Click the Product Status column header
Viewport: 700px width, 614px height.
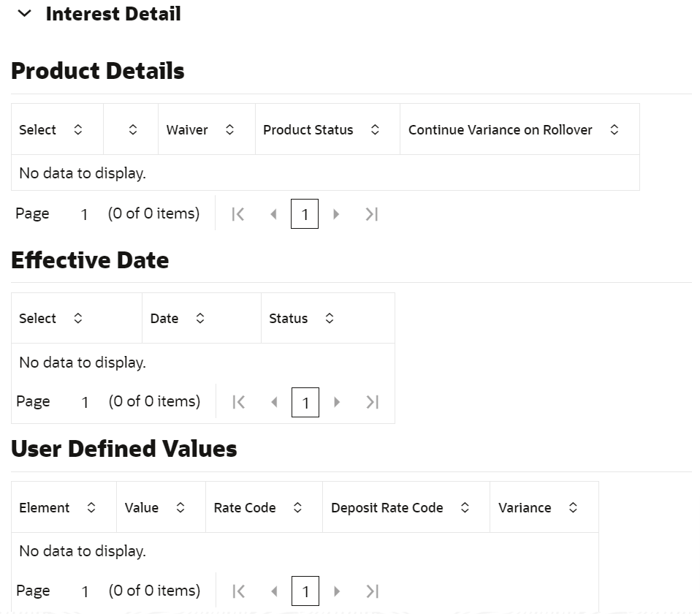coord(308,129)
